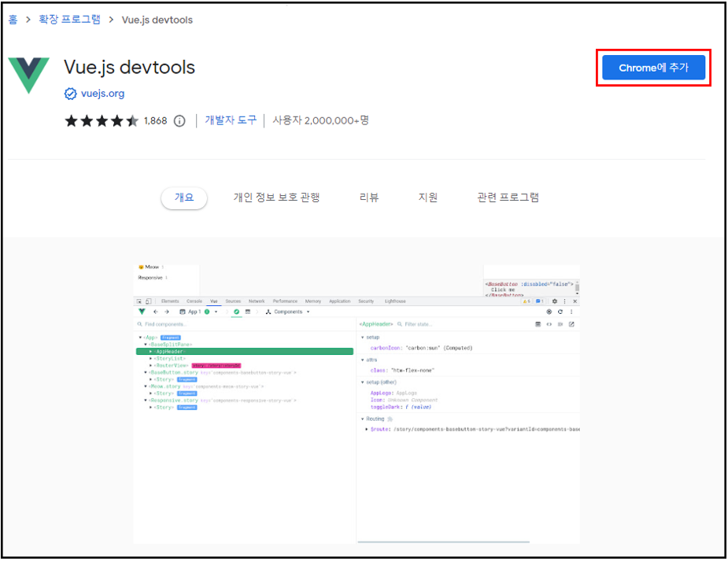Click the five-star rating display
Image resolution: width=728 pixels, height=561 pixels.
(x=102, y=121)
